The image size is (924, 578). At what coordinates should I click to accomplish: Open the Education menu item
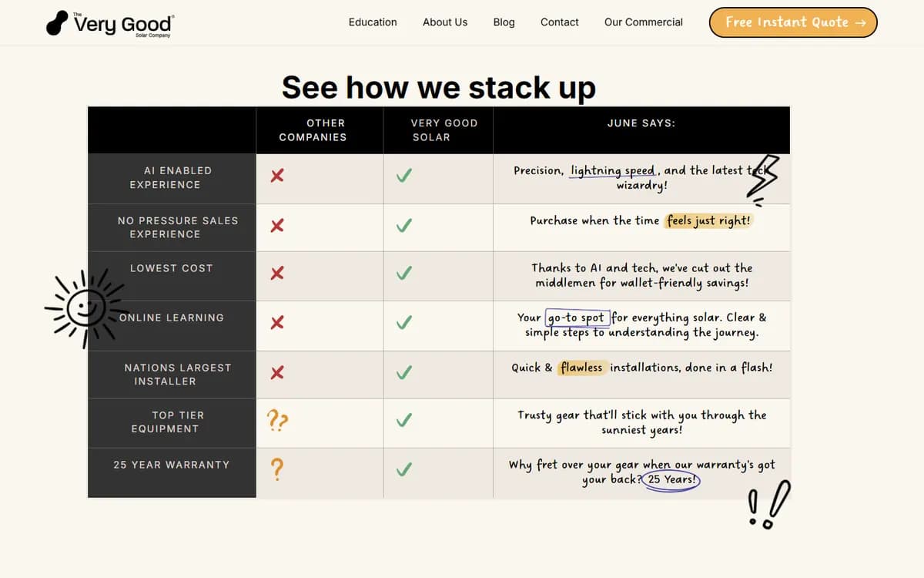(x=373, y=22)
